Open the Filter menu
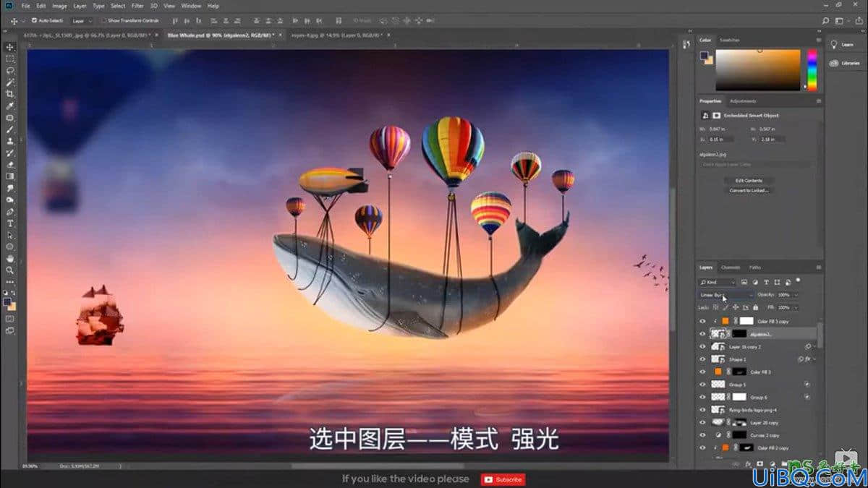 [137, 6]
